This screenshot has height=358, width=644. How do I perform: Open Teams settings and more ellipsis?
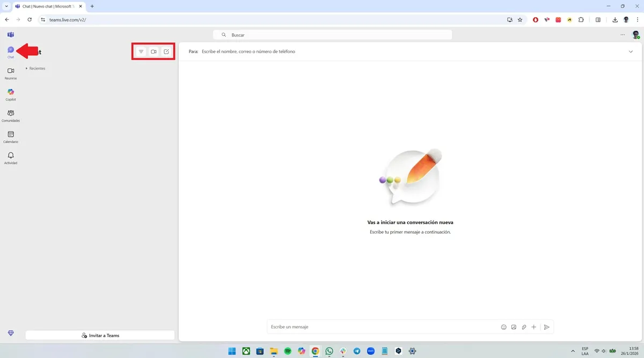tap(623, 35)
